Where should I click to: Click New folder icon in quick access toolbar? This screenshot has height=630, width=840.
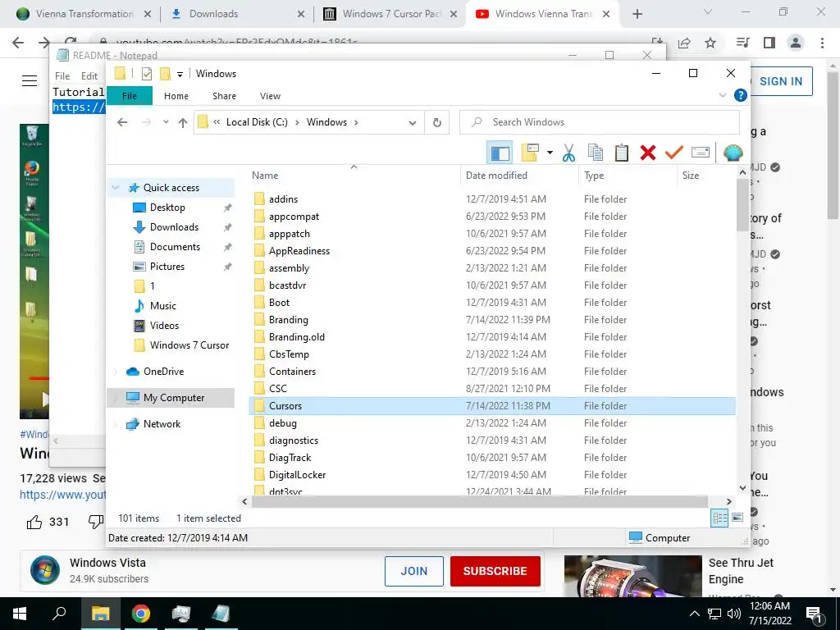165,73
